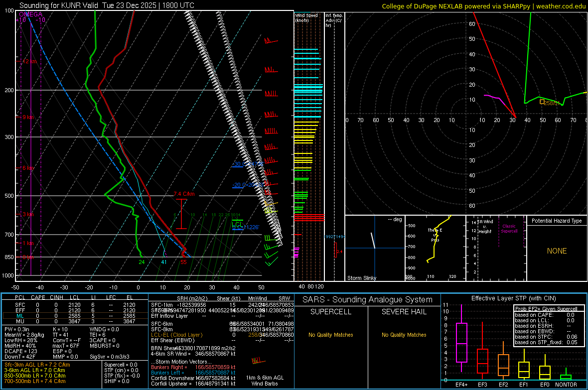588x390 pixels.
Task: Click the Theta-E v. Pres panel label
Action: pos(435,235)
